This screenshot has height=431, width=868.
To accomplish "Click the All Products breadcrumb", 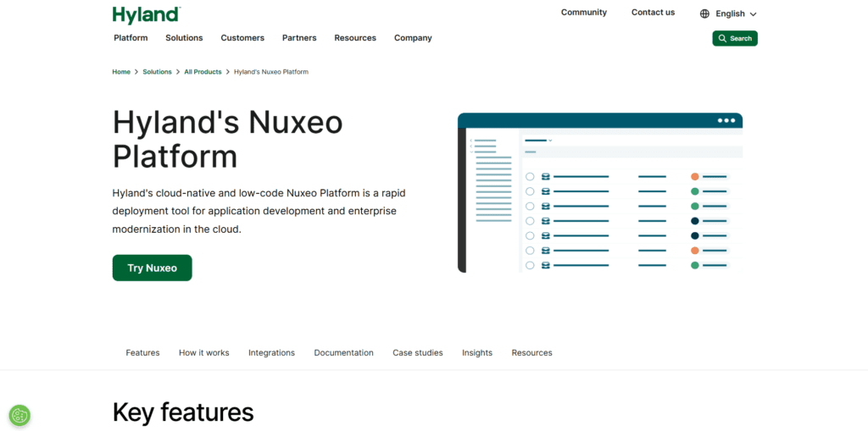I will (x=203, y=72).
